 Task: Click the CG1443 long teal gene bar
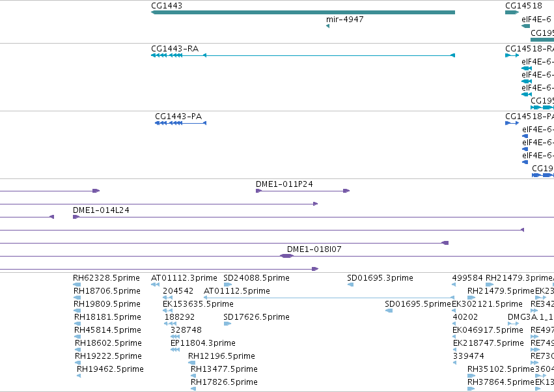tap(303, 12)
